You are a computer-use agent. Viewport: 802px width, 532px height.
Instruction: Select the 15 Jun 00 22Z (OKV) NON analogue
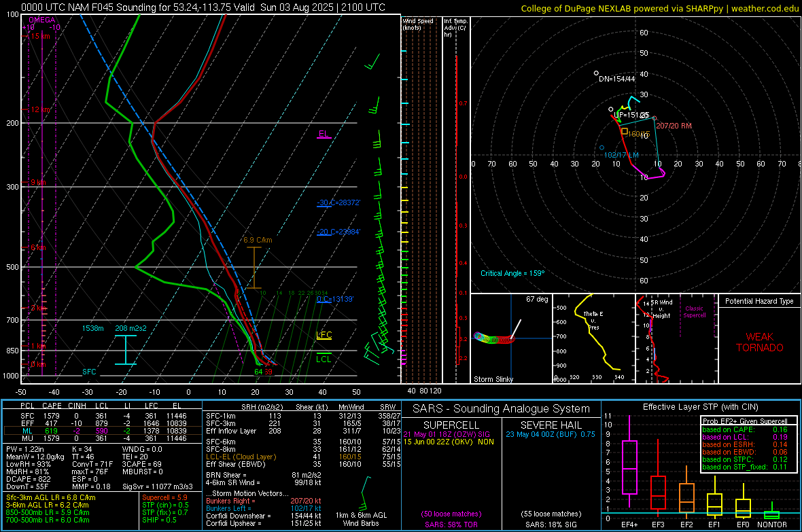(449, 442)
